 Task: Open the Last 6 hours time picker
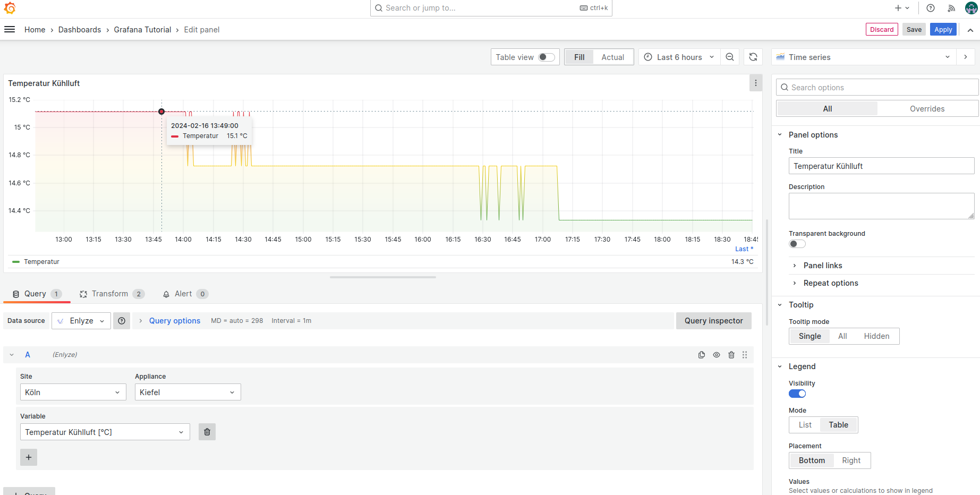[679, 57]
